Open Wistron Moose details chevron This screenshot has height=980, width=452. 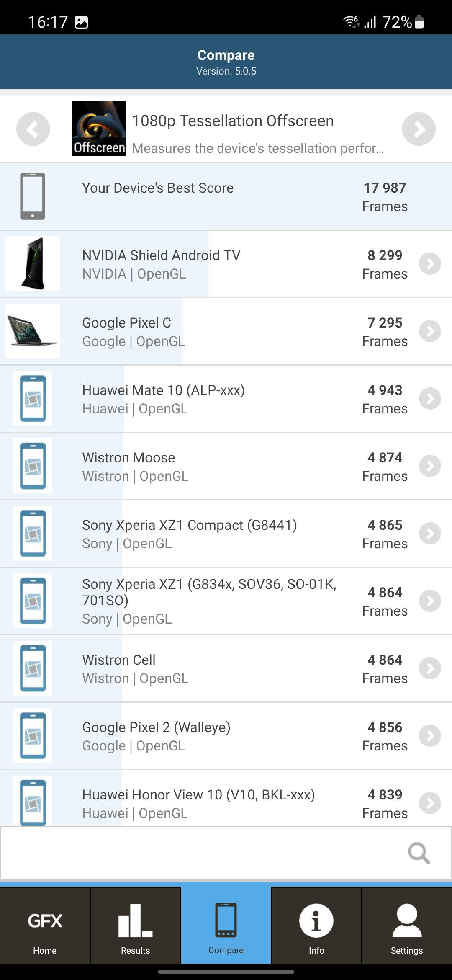pyautogui.click(x=430, y=466)
